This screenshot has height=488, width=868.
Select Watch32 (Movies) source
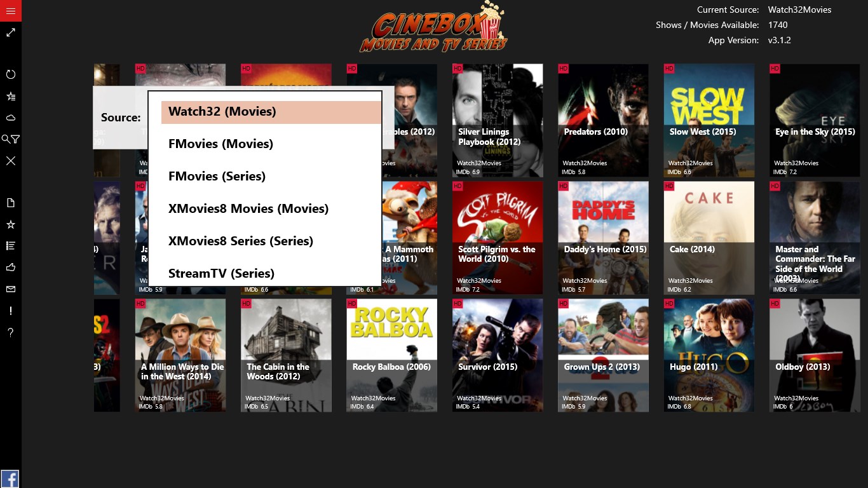coord(271,112)
